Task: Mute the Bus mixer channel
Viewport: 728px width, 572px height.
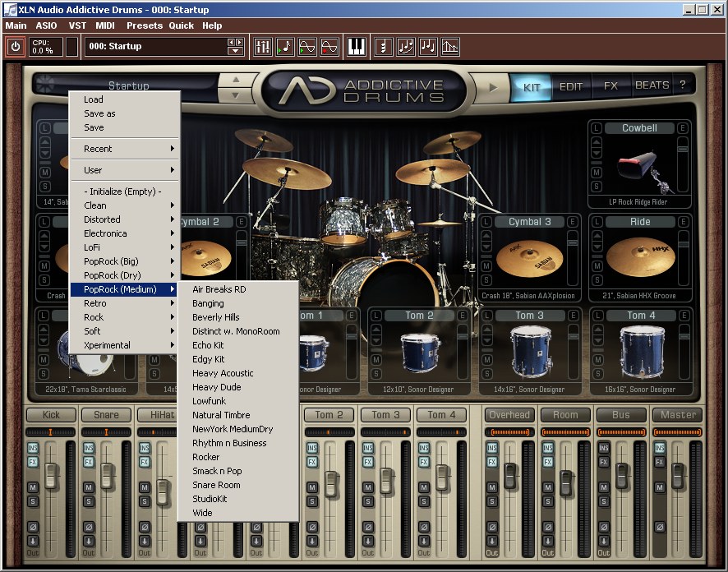Action: pos(604,487)
